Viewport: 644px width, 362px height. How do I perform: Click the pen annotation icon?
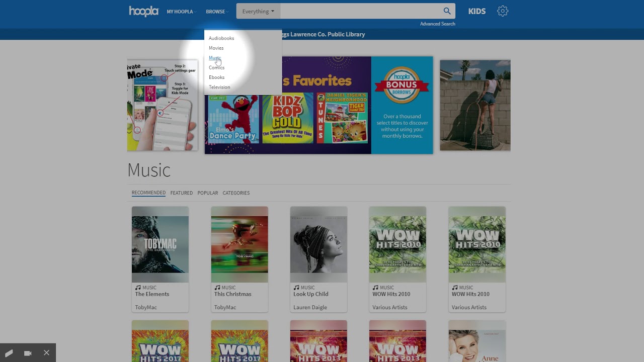[x=9, y=353]
